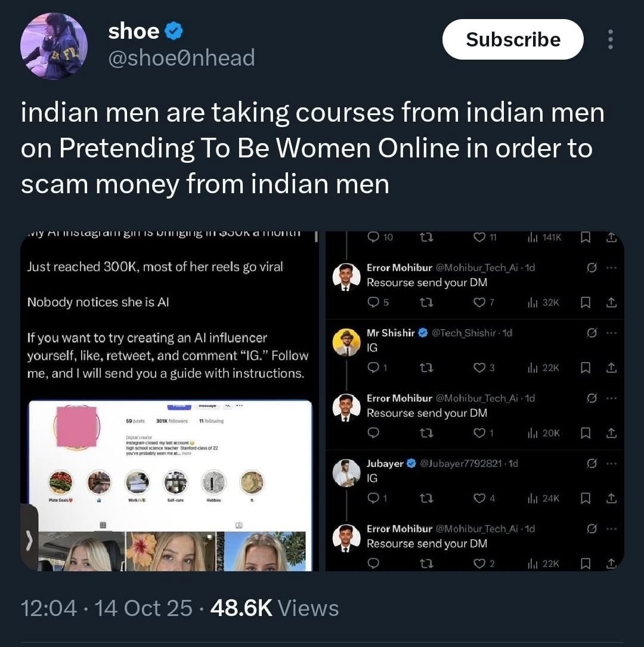Open the @shoe0nhead handle link

181,58
